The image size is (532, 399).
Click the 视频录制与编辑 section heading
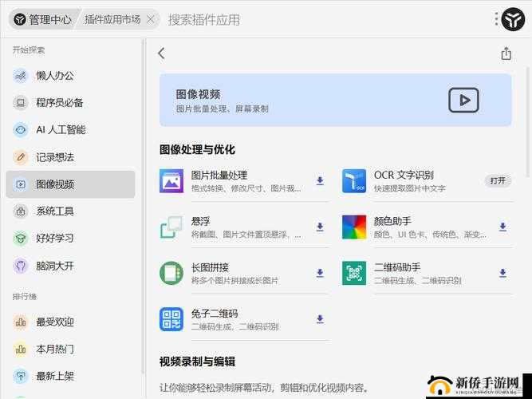point(197,361)
